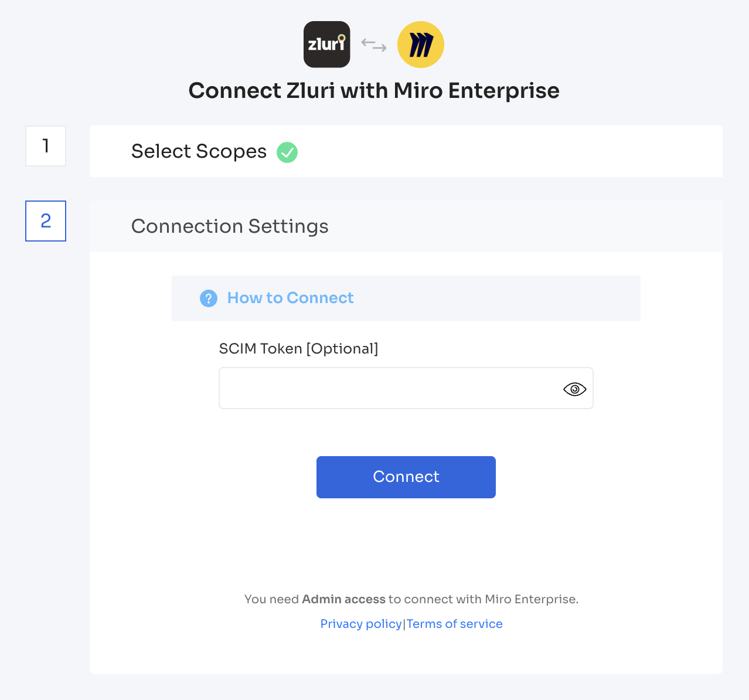Click the Connect Zluri with Miro Enterprise heading

374,91
